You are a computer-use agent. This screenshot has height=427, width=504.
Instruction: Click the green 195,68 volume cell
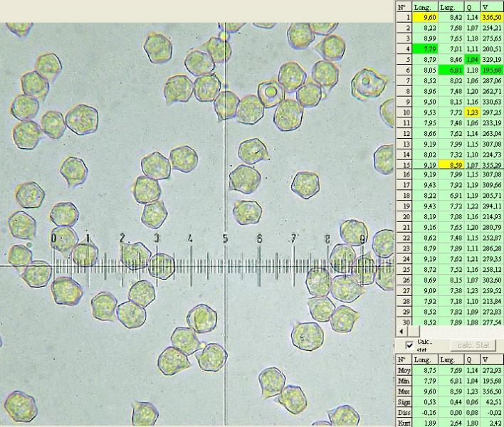[x=490, y=70]
